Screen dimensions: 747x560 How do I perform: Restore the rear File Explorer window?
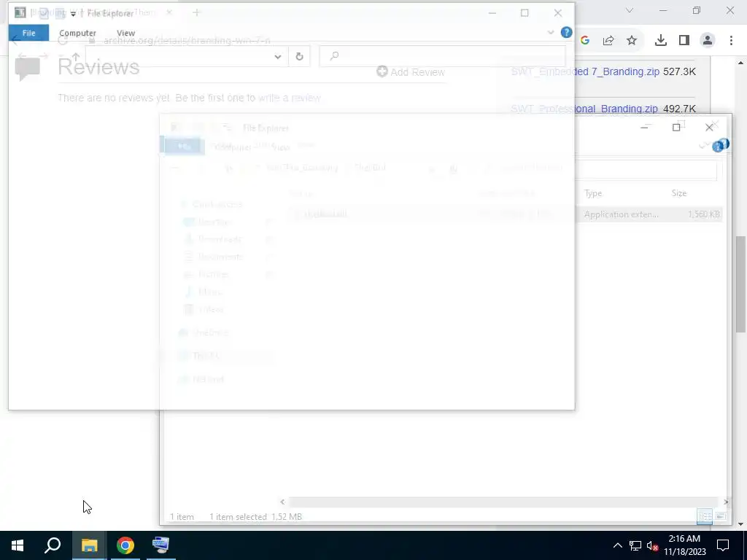tap(676, 127)
